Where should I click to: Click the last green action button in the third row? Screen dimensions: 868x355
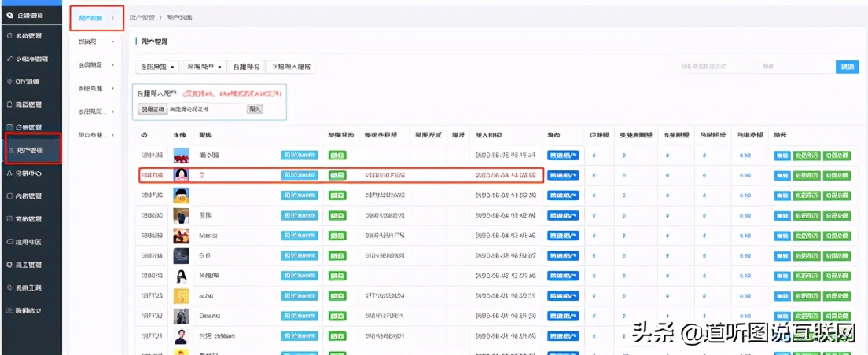tap(837, 196)
